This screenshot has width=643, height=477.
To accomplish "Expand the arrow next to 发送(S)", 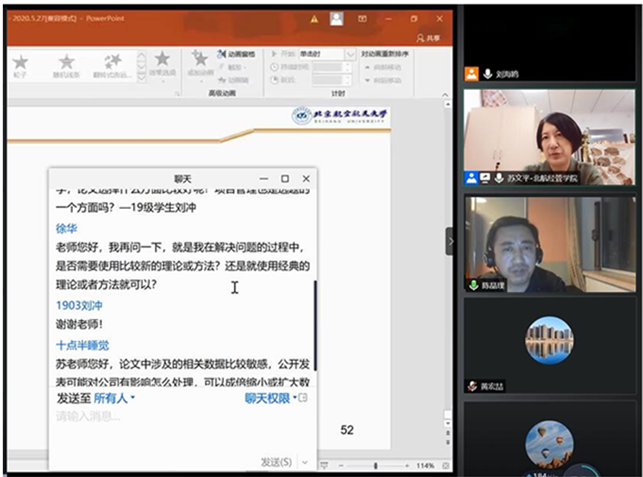I will pyautogui.click(x=304, y=462).
